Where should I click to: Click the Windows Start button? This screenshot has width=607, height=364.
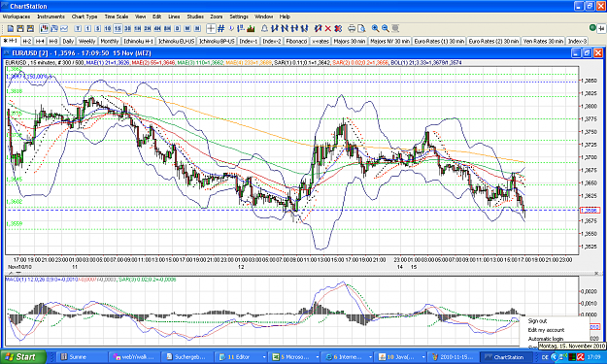pyautogui.click(x=23, y=356)
